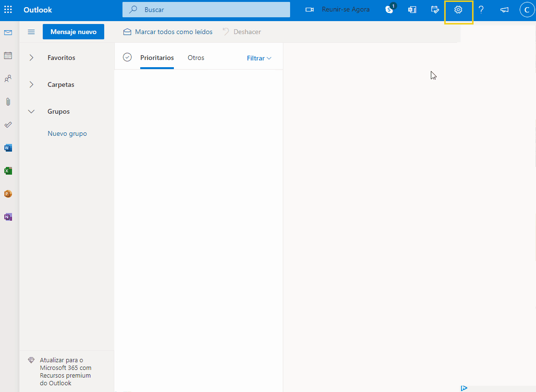This screenshot has height=392, width=536.
Task: Launch Word from left rail
Action: [x=8, y=147]
